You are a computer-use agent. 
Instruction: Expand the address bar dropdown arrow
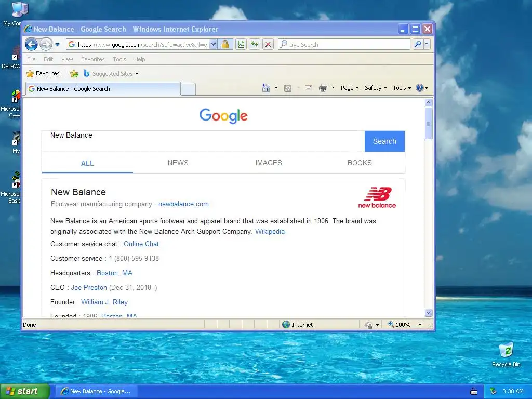pos(213,45)
